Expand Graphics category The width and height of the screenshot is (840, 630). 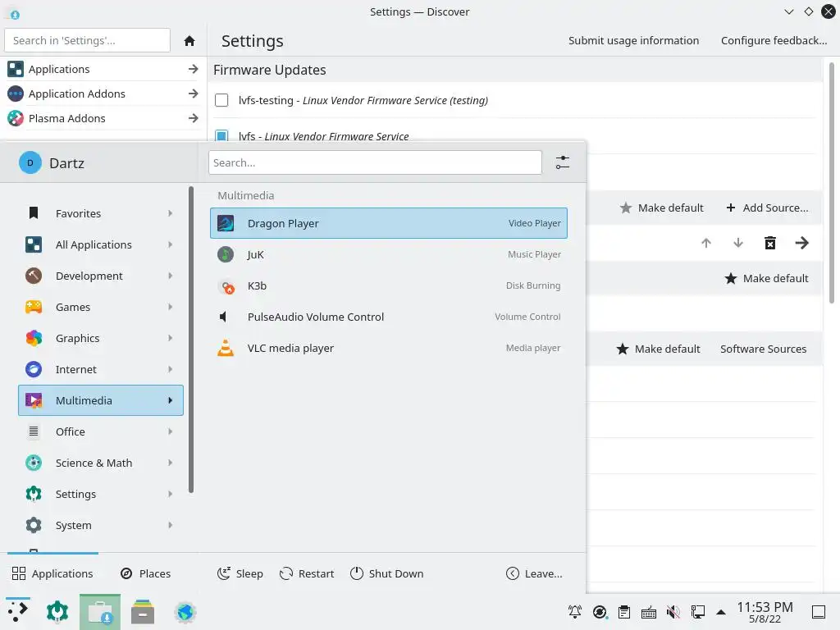click(101, 338)
